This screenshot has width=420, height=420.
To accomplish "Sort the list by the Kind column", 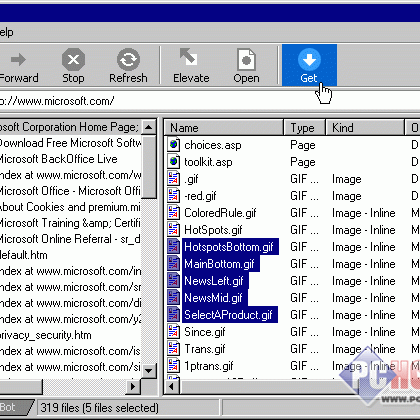I will pyautogui.click(x=365, y=128).
